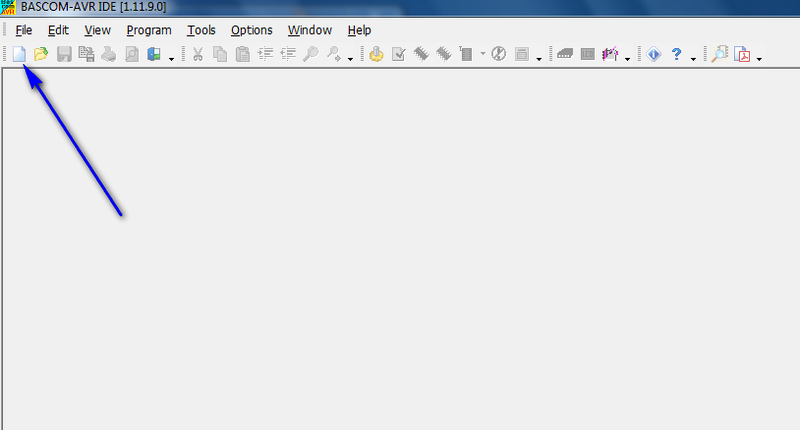Click the circular slashed-clock toolbar icon
Screen dimensions: 800x430
tap(498, 54)
